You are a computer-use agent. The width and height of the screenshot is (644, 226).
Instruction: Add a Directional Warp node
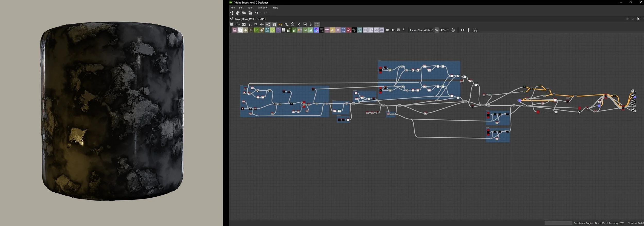pos(267,30)
